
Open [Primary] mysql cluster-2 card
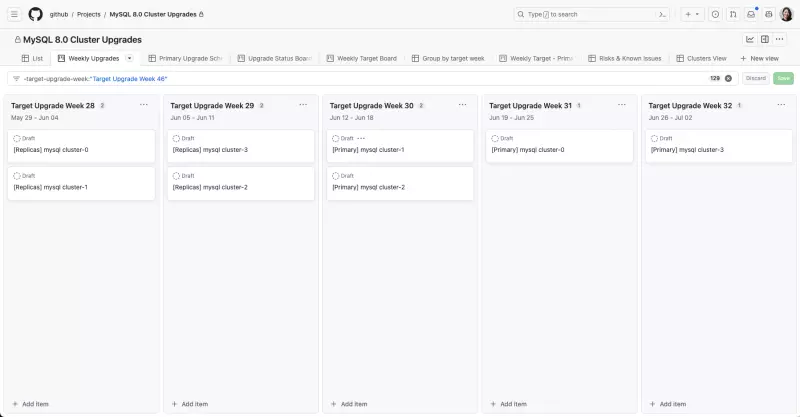400,183
